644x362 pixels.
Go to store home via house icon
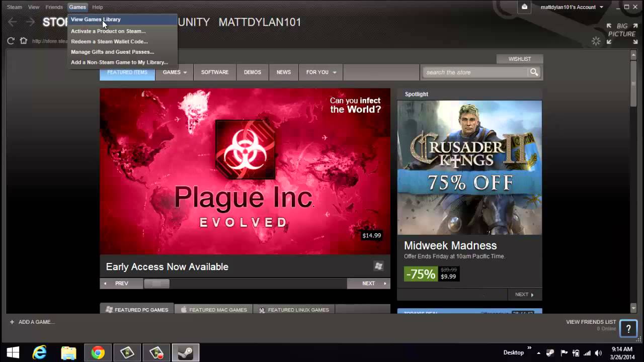point(23,41)
